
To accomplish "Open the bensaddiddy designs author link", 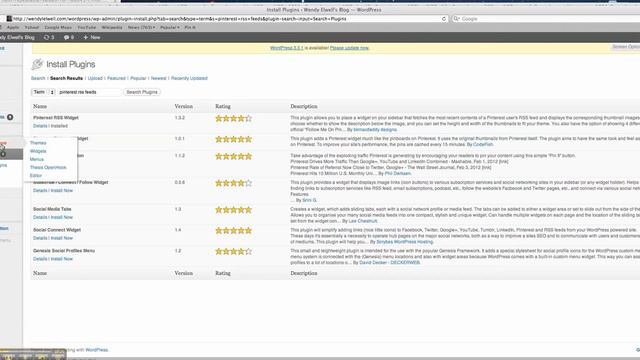I will (x=375, y=130).
